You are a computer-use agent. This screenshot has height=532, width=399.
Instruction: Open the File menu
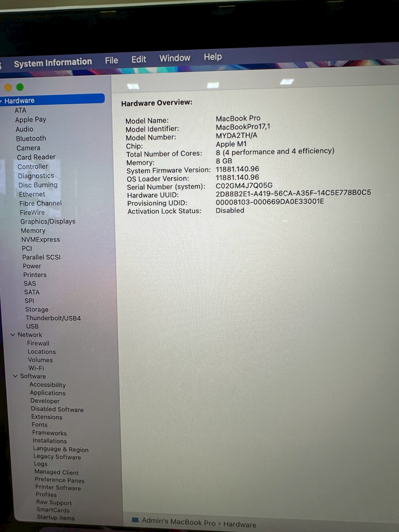(111, 61)
